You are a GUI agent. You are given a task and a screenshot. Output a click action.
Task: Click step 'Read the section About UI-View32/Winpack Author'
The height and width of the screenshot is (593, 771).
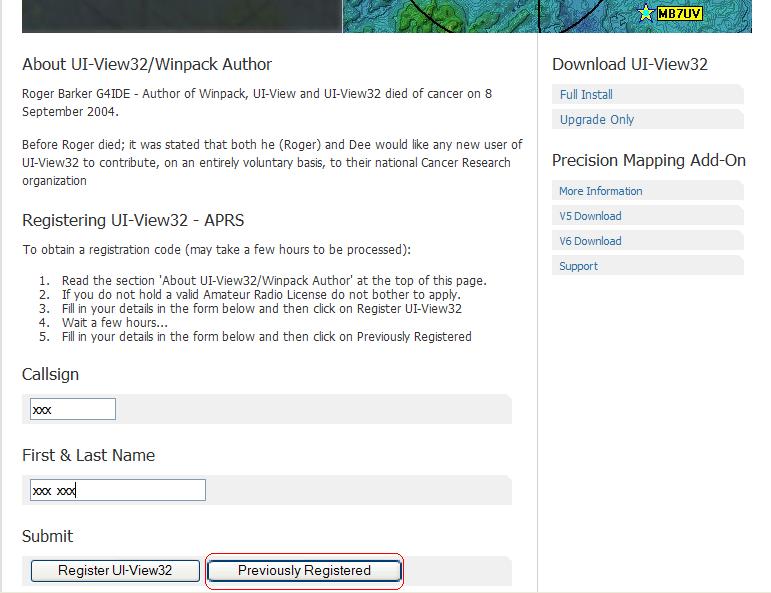[274, 281]
